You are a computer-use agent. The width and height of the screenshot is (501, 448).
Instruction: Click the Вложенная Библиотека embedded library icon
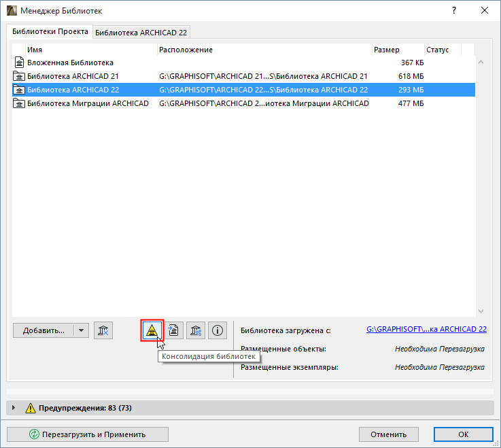19,63
